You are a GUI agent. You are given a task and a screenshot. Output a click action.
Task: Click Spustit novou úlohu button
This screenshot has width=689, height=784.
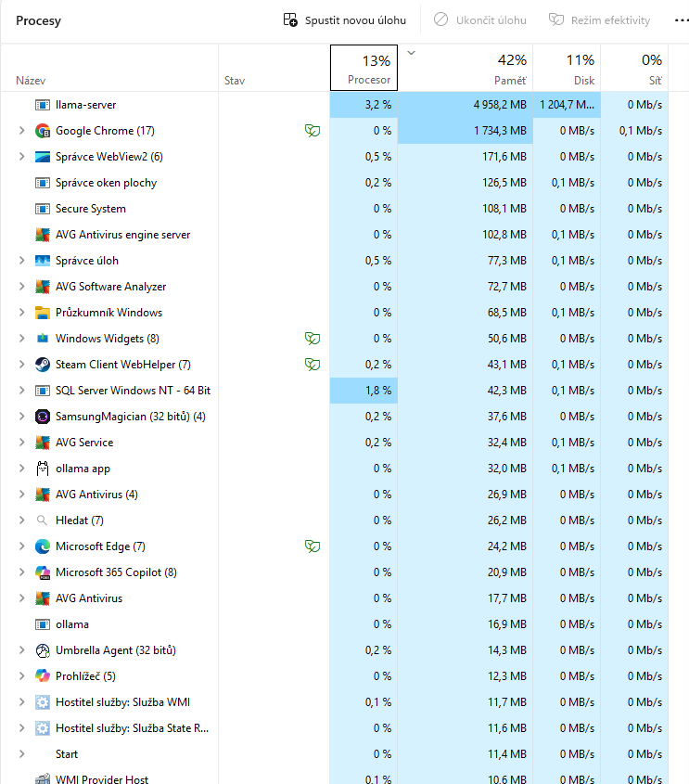[x=344, y=20]
